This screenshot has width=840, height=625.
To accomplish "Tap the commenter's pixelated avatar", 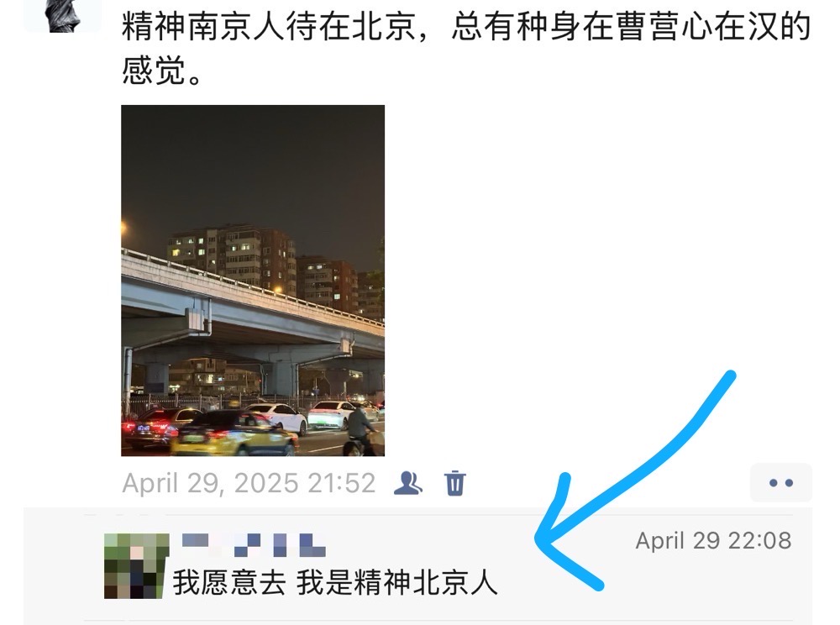I will pyautogui.click(x=137, y=565).
